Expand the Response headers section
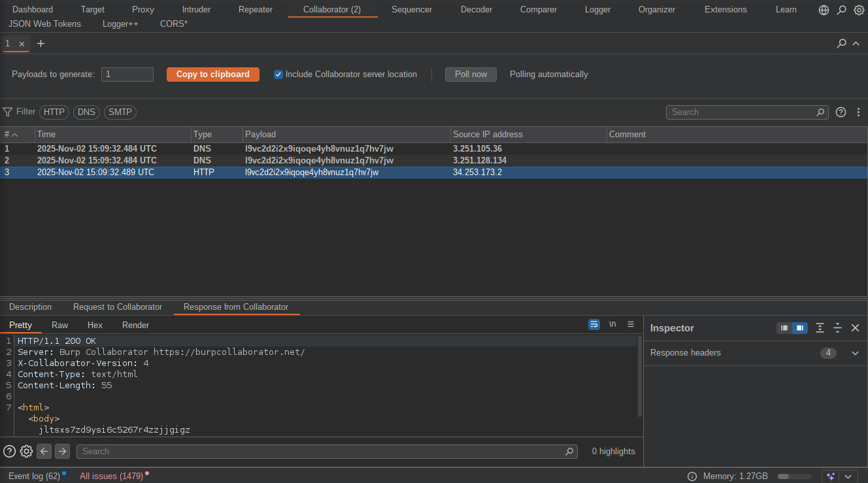Image resolution: width=868 pixels, height=483 pixels. [x=855, y=353]
